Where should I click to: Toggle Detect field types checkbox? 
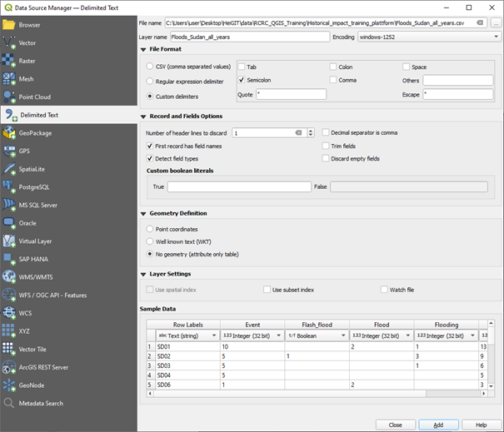click(x=150, y=157)
